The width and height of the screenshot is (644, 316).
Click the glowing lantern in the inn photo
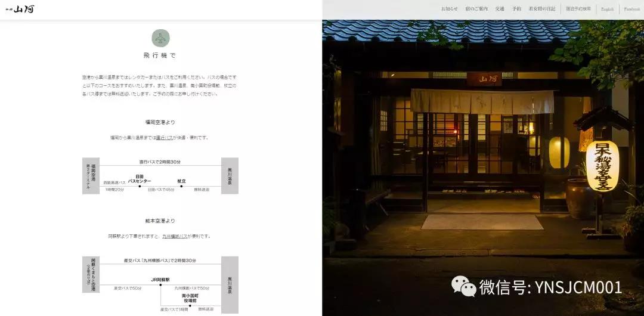602,166
